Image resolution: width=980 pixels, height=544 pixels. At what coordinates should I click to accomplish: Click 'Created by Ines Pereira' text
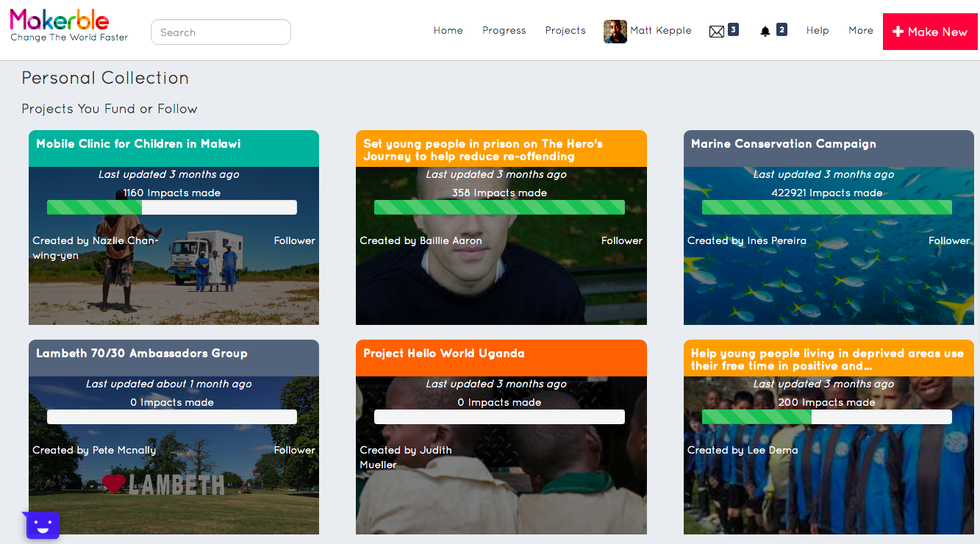point(747,240)
